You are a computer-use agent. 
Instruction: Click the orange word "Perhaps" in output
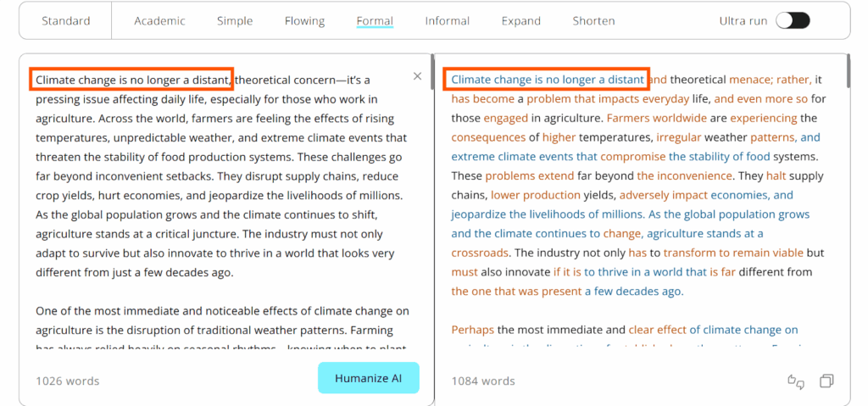point(473,331)
